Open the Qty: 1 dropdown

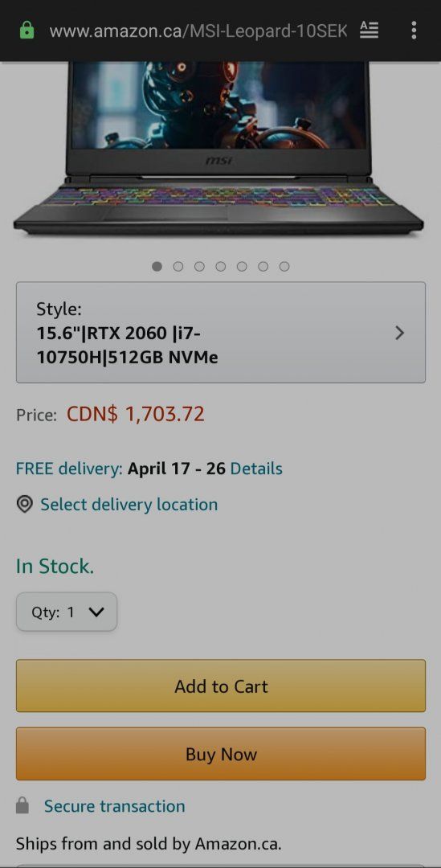(67, 612)
